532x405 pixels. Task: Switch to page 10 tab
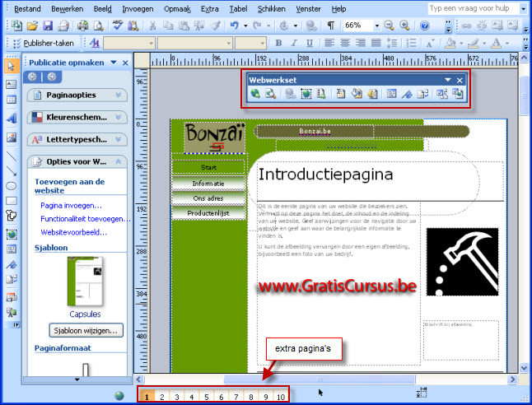coord(281,397)
